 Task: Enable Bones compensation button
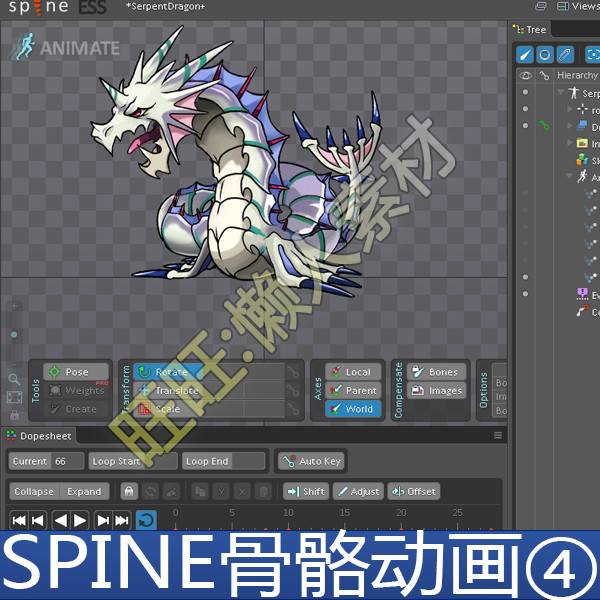click(437, 372)
